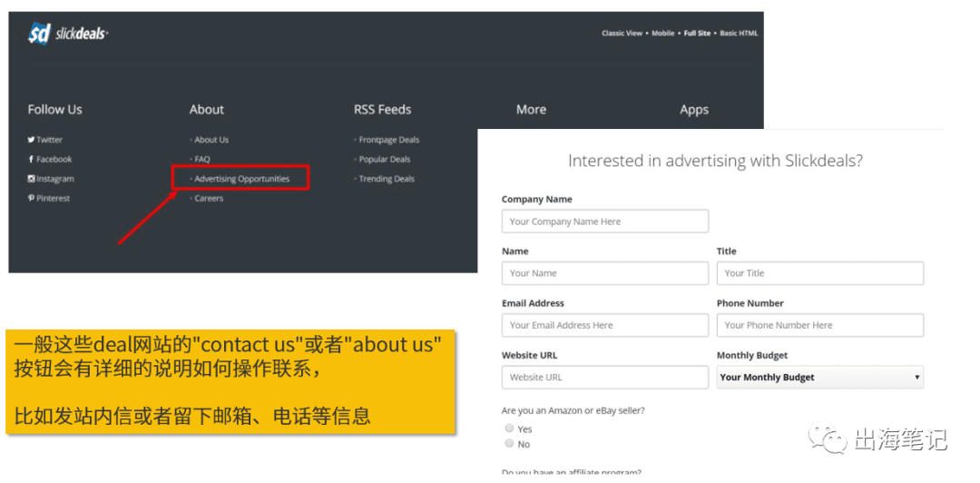Open the Careers link
Viewport: 980px width, 483px height.
click(x=209, y=198)
